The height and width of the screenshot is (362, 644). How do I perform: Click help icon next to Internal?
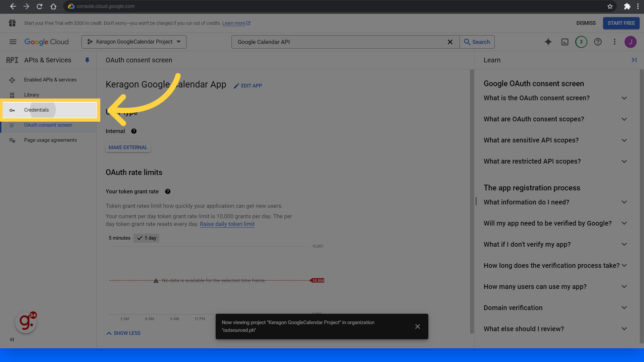click(x=134, y=131)
